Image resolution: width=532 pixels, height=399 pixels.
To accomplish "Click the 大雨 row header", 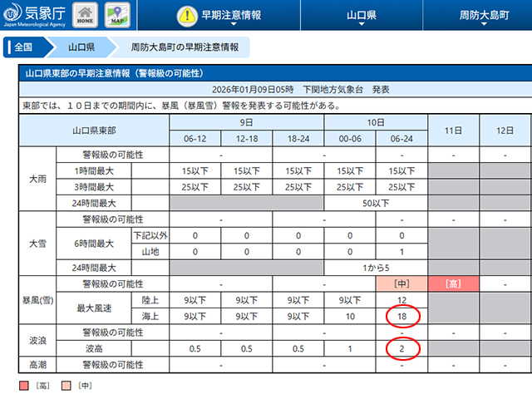I will 37,179.
